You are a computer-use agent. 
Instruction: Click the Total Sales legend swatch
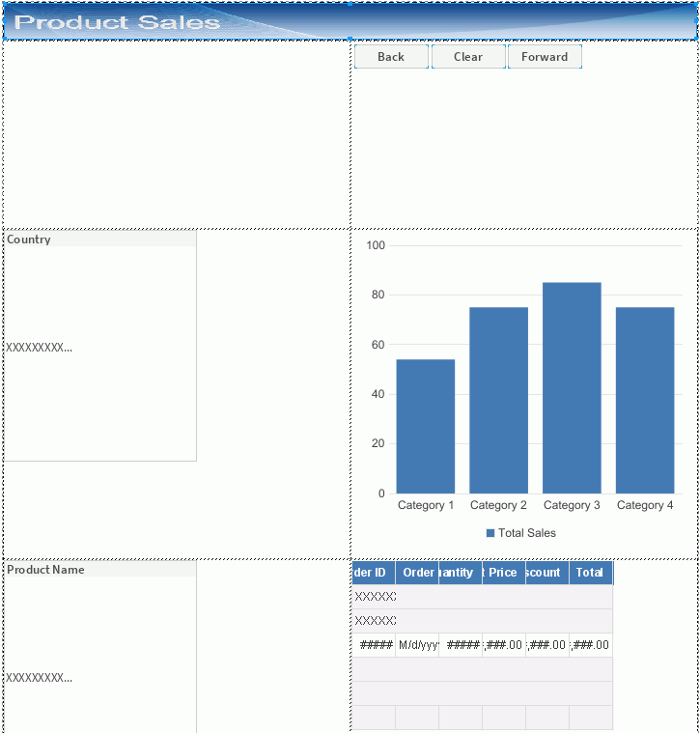click(490, 533)
